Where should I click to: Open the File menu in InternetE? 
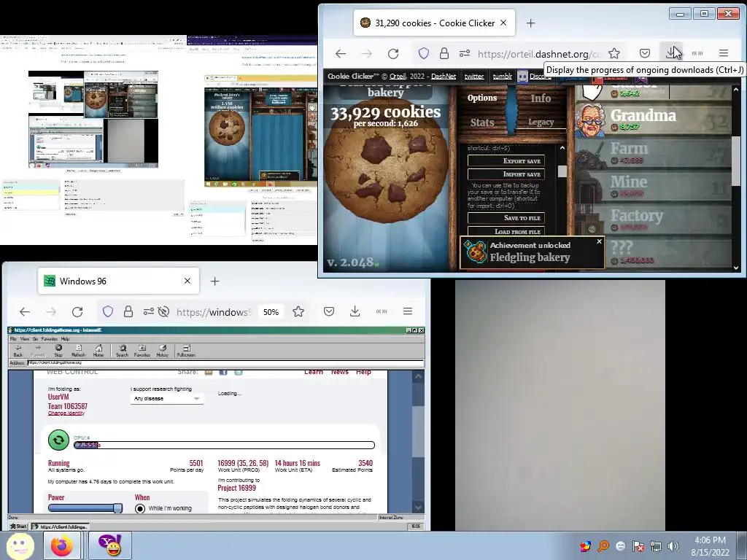(x=13, y=339)
